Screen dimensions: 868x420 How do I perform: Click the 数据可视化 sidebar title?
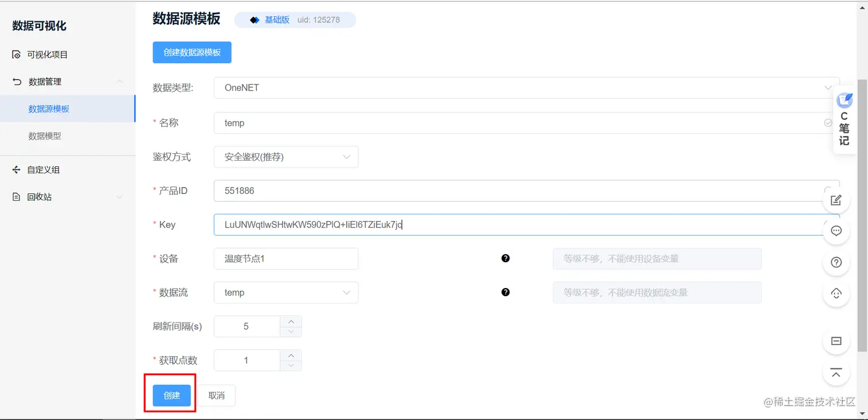39,26
